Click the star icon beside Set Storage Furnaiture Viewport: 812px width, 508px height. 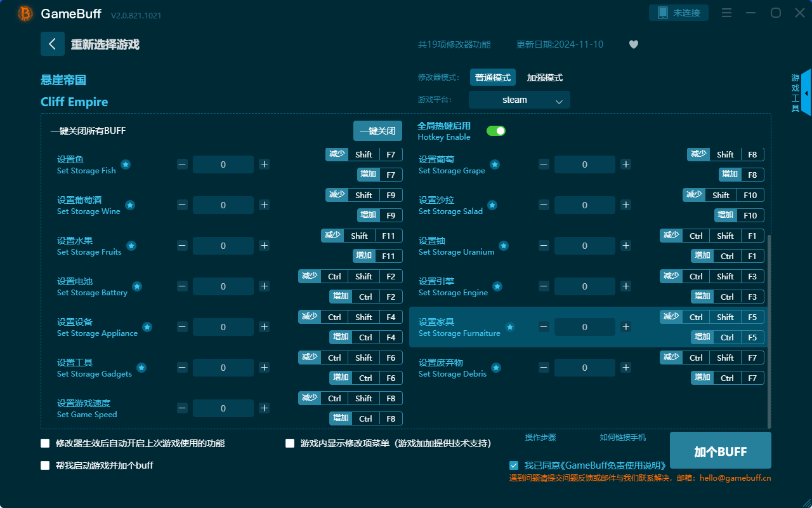(509, 326)
